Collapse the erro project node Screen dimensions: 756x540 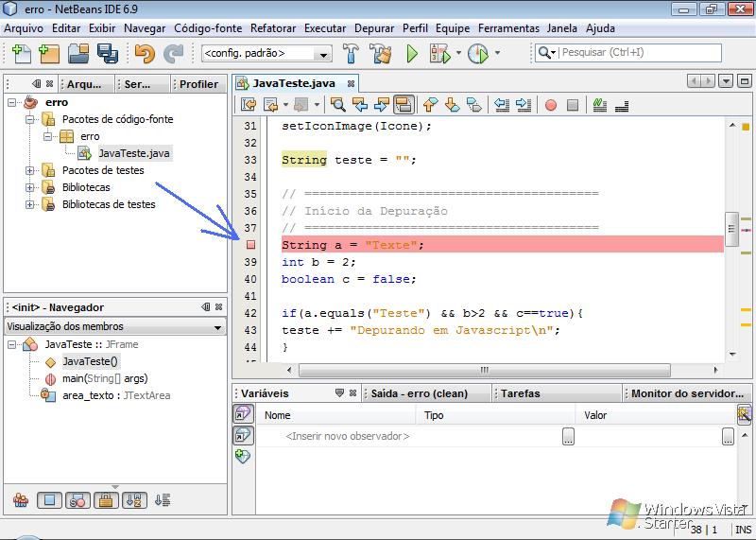point(12,102)
